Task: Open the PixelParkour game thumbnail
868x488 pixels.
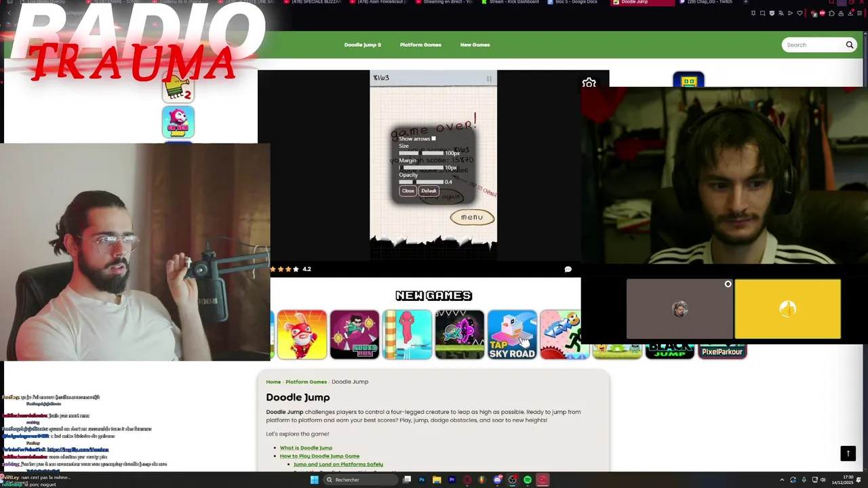Action: click(x=722, y=351)
